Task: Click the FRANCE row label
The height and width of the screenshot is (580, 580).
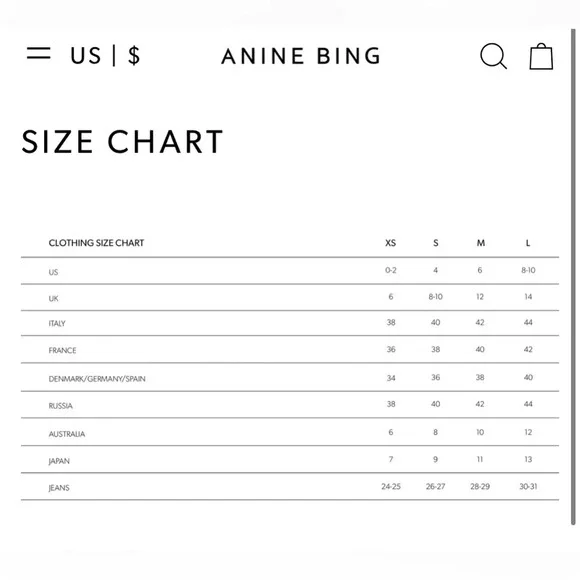Action: (x=62, y=350)
